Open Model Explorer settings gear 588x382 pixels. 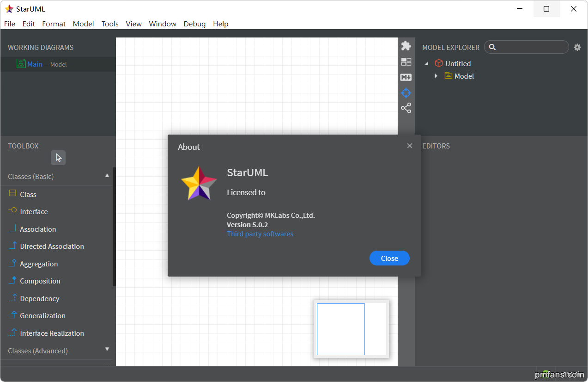577,47
